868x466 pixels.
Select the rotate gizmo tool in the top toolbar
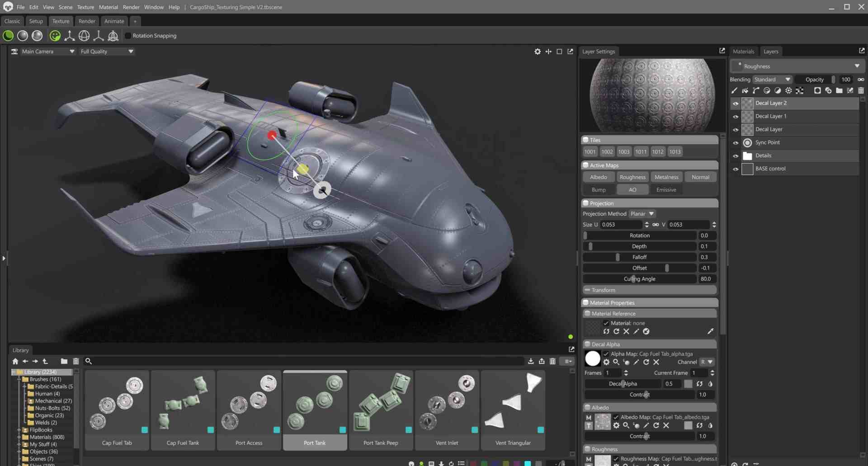click(84, 36)
